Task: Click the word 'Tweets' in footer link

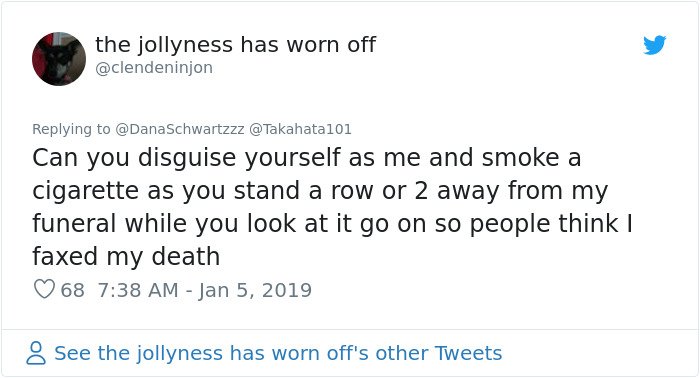Action: pyautogui.click(x=469, y=353)
